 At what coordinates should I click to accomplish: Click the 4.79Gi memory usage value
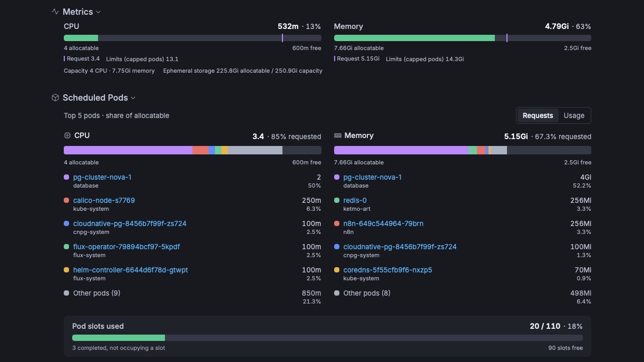tap(557, 26)
